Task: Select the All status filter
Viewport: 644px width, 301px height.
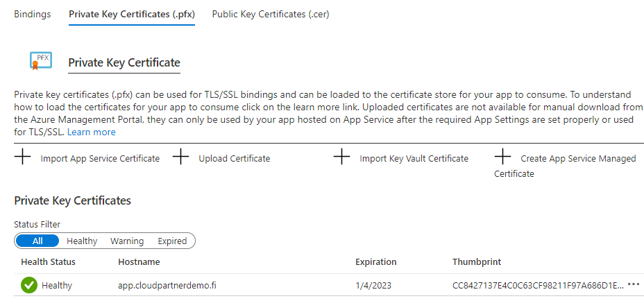Action: tap(37, 241)
